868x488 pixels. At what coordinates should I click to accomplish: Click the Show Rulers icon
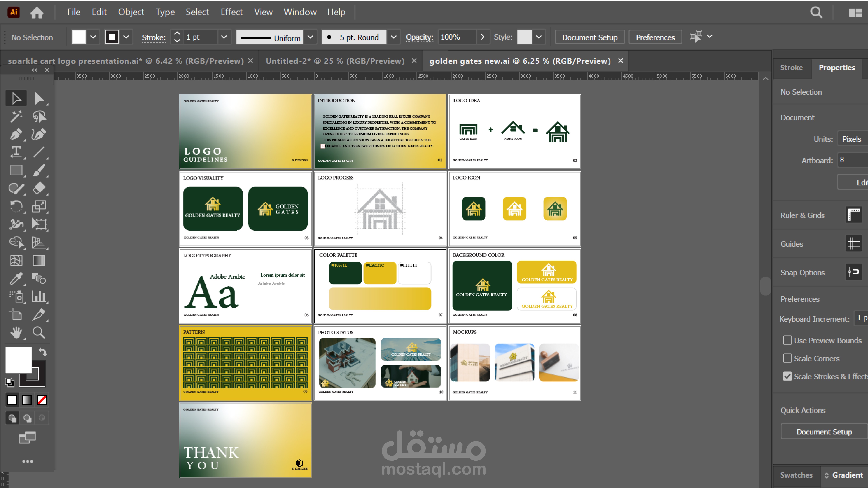(853, 215)
